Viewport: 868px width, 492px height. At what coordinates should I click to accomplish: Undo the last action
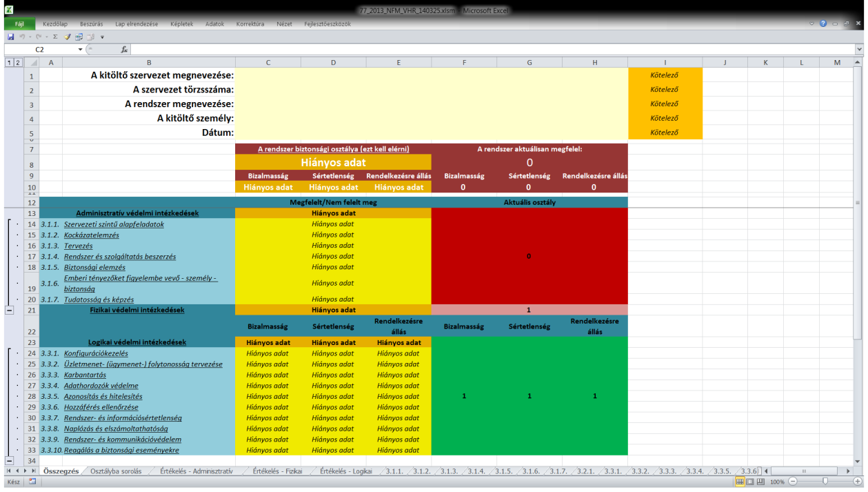pyautogui.click(x=22, y=37)
